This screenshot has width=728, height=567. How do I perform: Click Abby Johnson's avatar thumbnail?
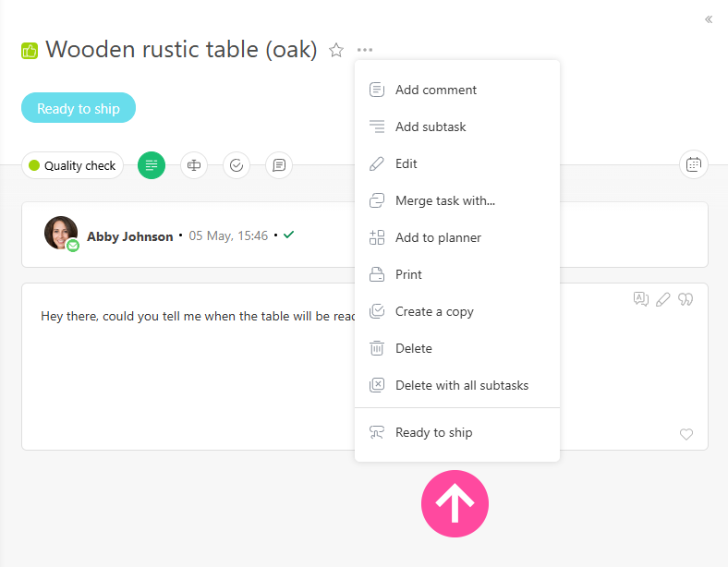[61, 233]
